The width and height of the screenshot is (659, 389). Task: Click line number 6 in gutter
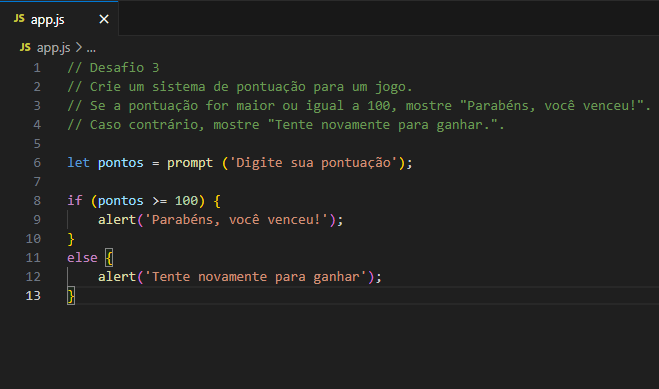coord(37,163)
